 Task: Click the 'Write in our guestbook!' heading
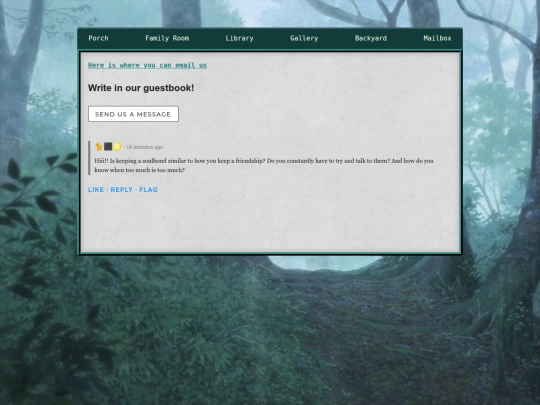[x=141, y=88]
